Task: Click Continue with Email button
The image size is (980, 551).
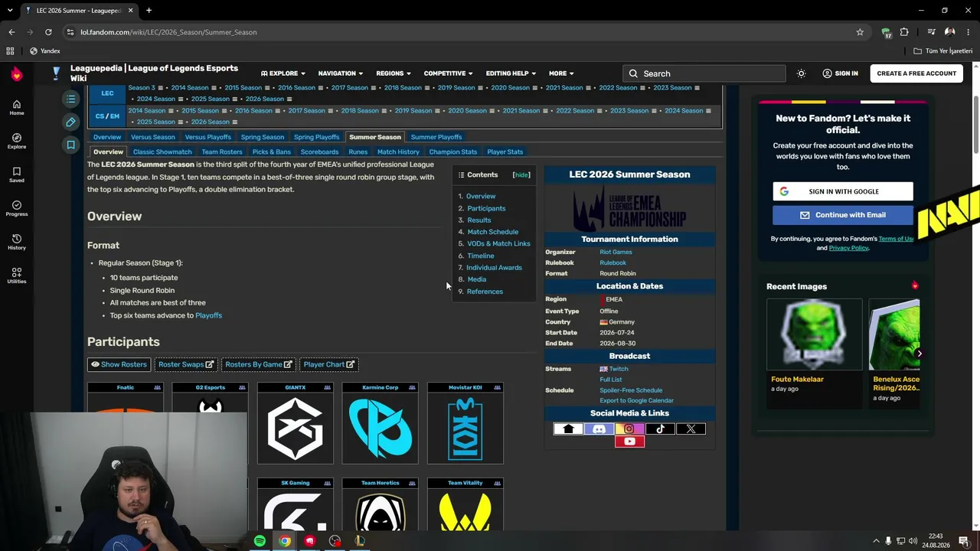Action: pos(843,215)
